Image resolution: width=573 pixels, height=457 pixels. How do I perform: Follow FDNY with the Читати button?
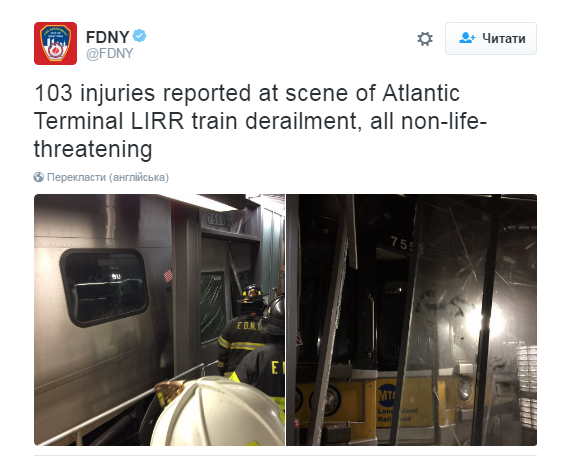click(x=491, y=38)
